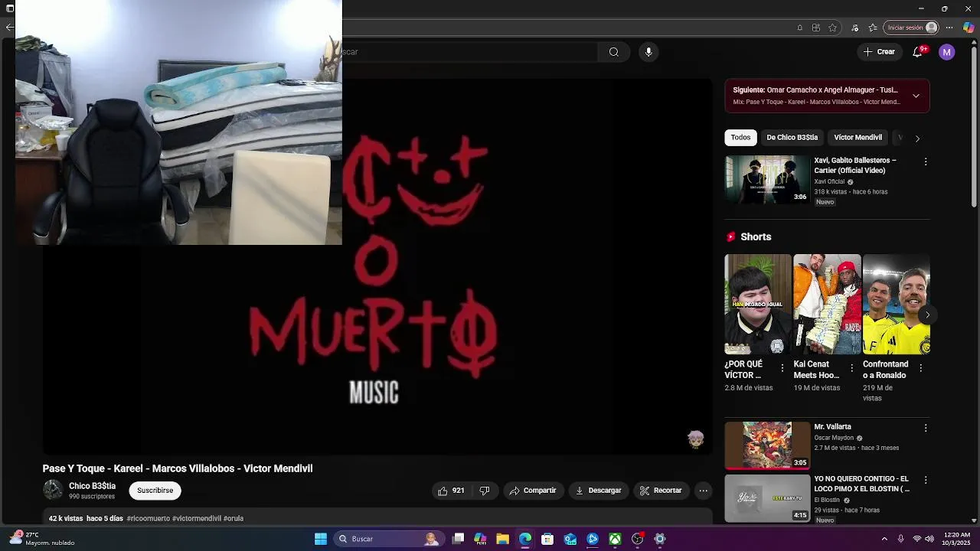Open options for YO NO QUIERO CONTIGO video
This screenshot has width=980, height=551.
926,481
